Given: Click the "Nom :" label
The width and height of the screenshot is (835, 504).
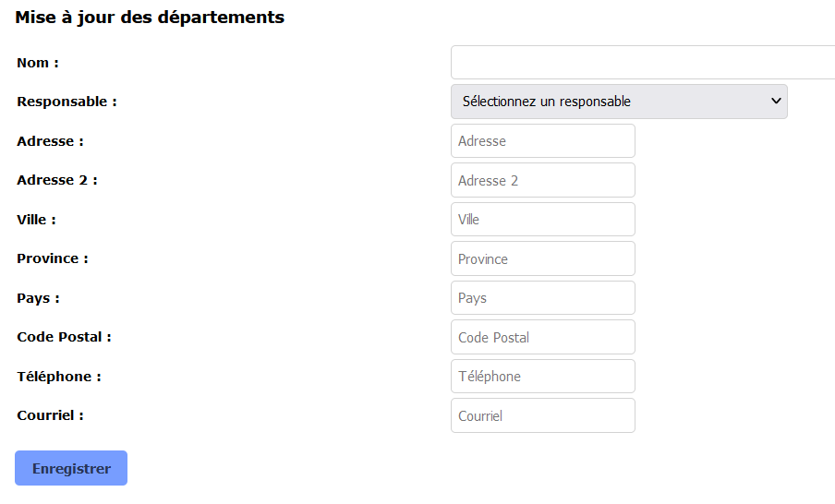Looking at the screenshot, I should [38, 63].
